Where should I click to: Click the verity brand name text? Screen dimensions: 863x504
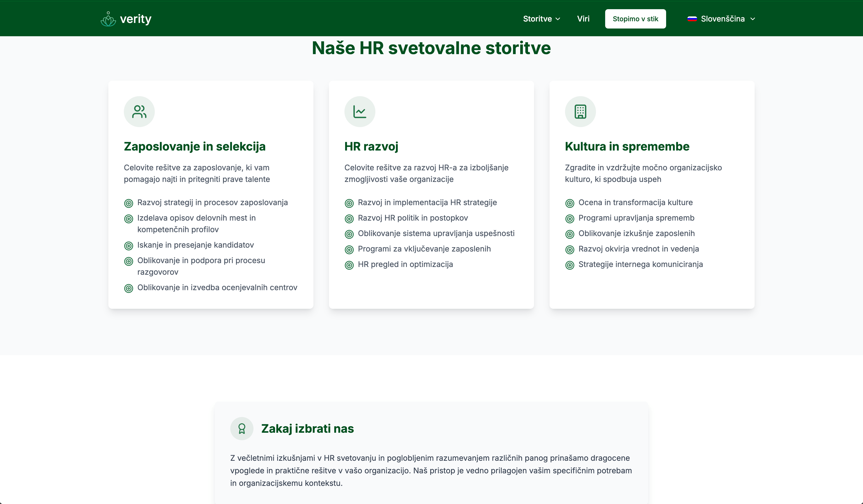coord(136,19)
